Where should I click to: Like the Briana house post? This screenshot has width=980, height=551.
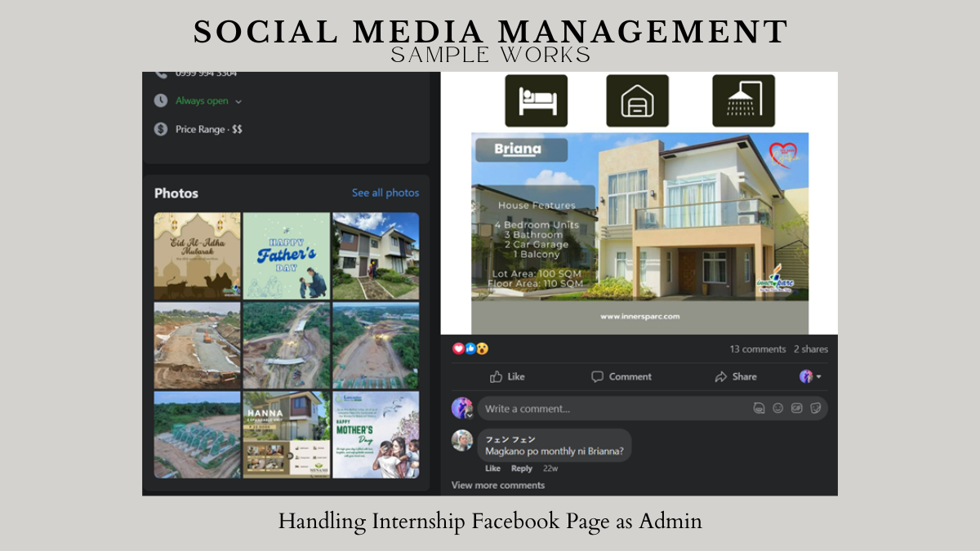pyautogui.click(x=507, y=376)
